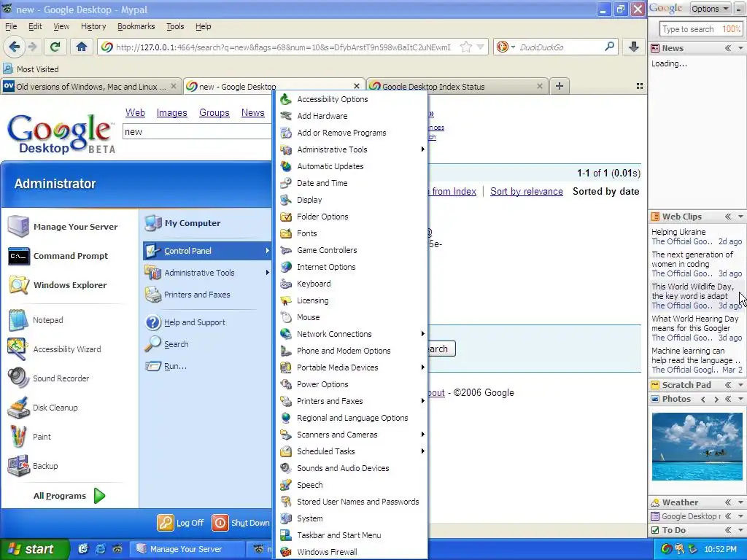Open Manage Your Server taskbar button

187,549
